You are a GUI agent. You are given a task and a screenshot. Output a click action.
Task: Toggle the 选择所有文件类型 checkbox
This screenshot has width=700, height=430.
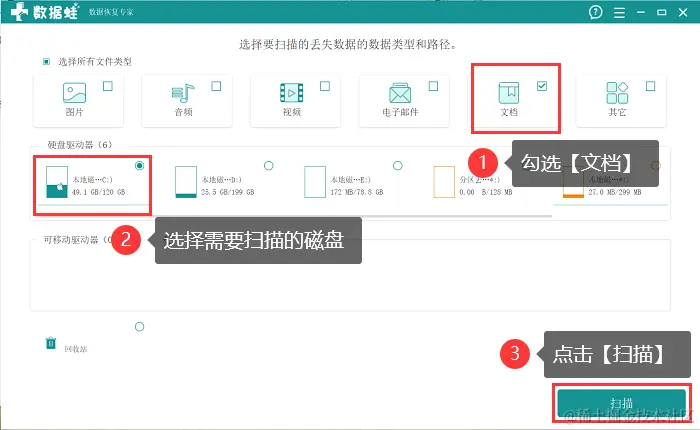click(46, 62)
